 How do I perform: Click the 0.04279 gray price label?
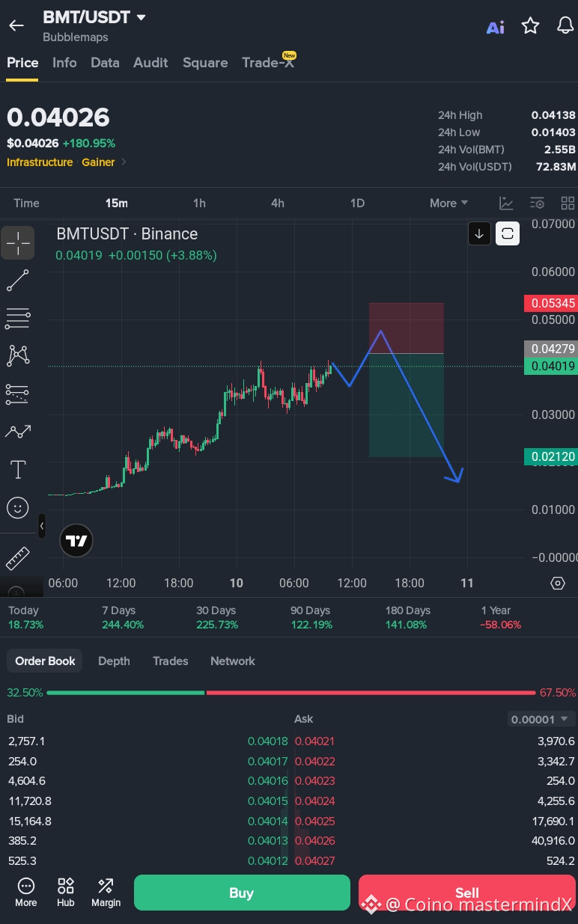pos(550,349)
